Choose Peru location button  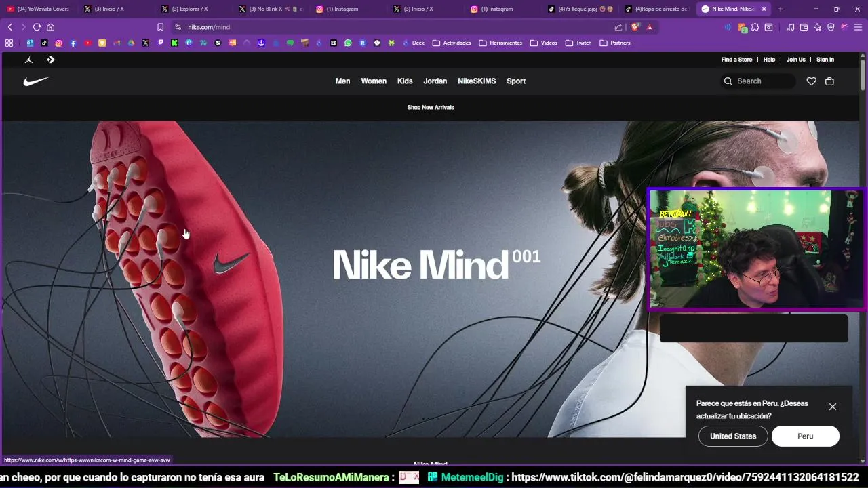806,436
